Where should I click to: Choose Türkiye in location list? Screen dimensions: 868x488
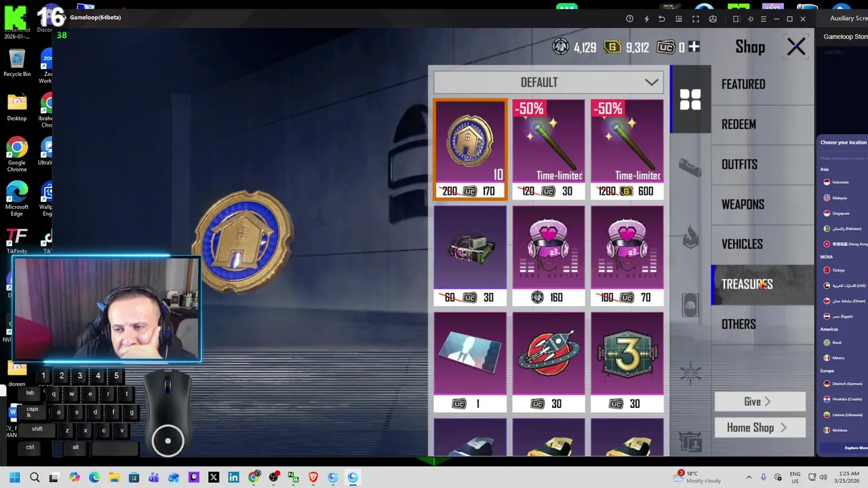point(838,270)
